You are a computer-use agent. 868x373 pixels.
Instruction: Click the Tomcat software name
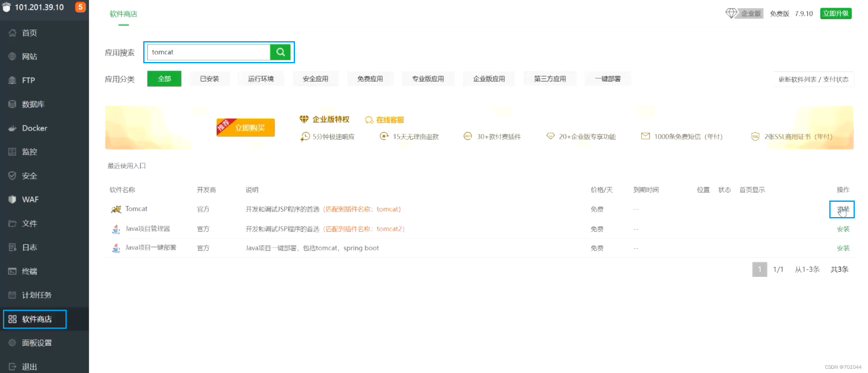click(x=136, y=209)
